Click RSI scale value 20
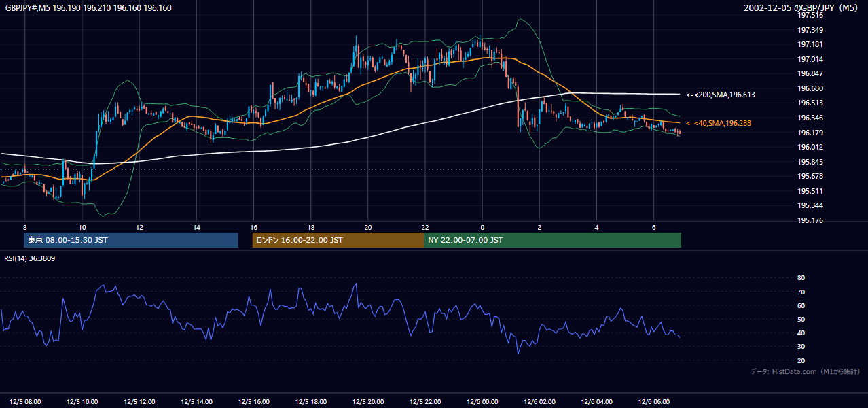The height and width of the screenshot is (408, 868). (x=801, y=360)
